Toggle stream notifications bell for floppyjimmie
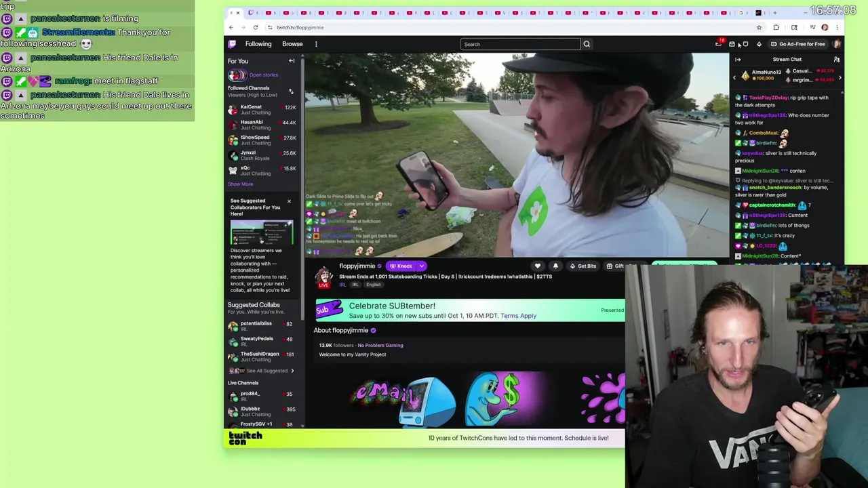This screenshot has width=868, height=488. coord(555,266)
